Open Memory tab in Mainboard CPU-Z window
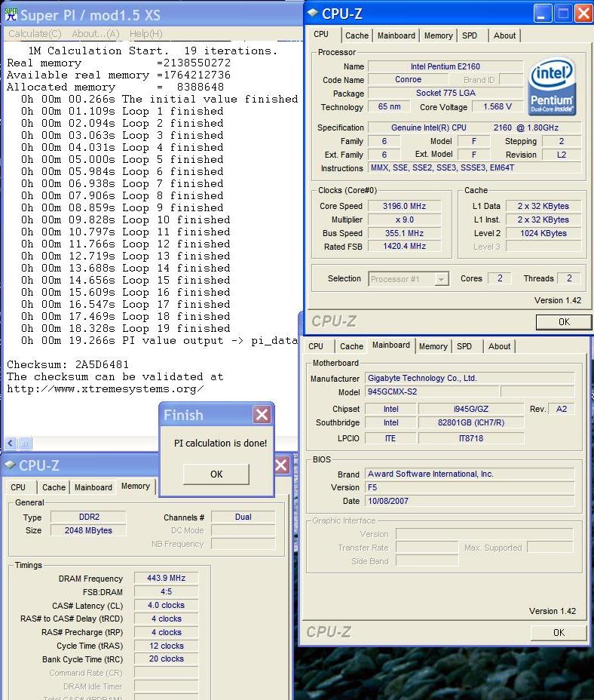The height and width of the screenshot is (700, 594). [x=433, y=346]
